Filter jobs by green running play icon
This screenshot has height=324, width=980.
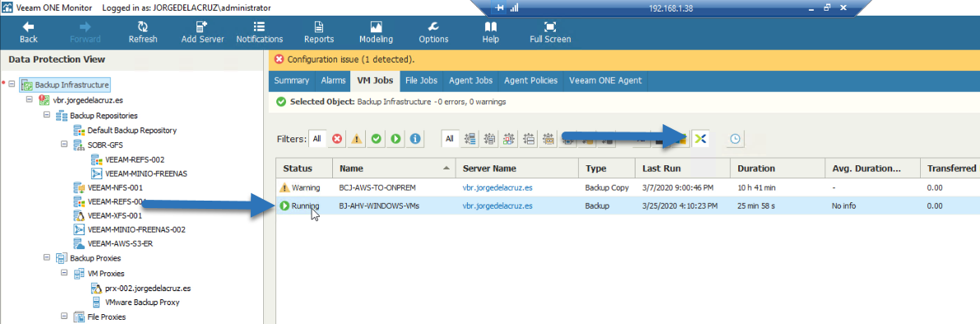(395, 139)
